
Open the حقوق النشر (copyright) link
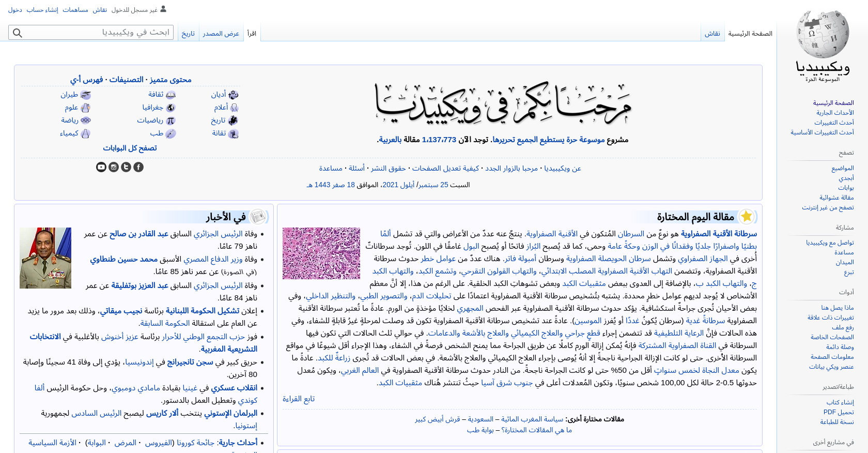[388, 168]
